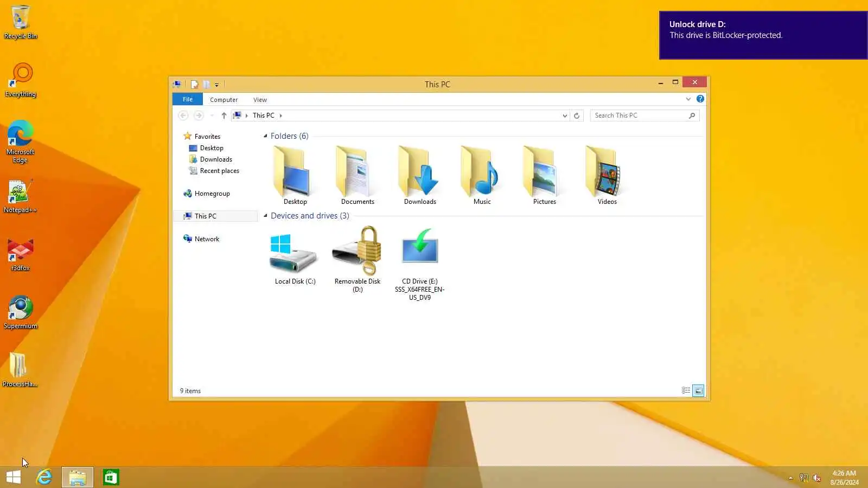This screenshot has width=868, height=488.
Task: Click the network tray icon
Action: coord(804,478)
